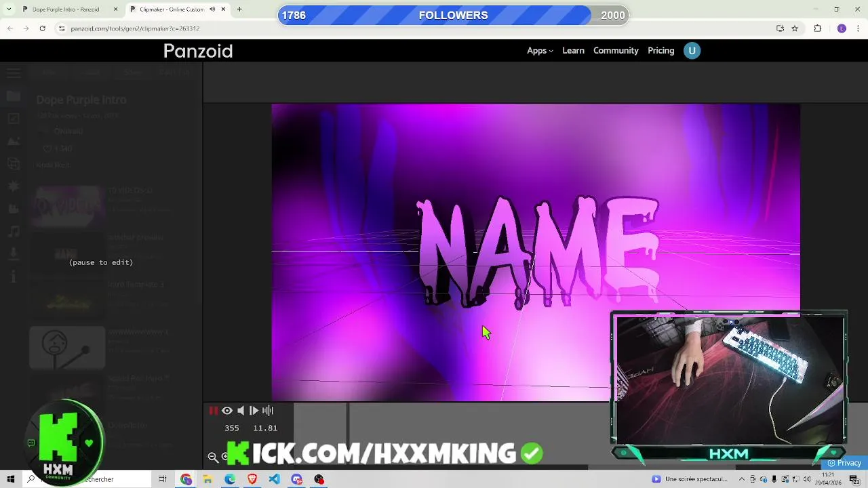Open the Chrome extensions puzzle icon
This screenshot has height=488, width=868.
pos(817,28)
